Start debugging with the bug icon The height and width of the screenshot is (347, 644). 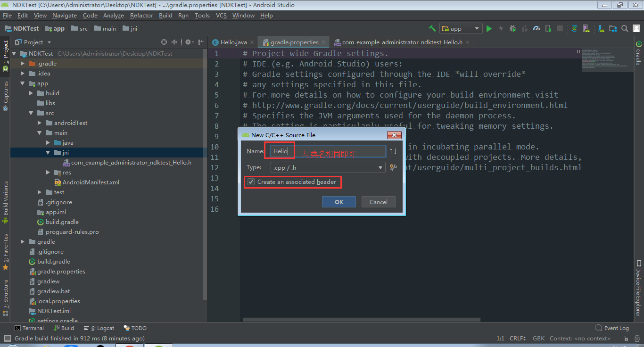click(512, 28)
